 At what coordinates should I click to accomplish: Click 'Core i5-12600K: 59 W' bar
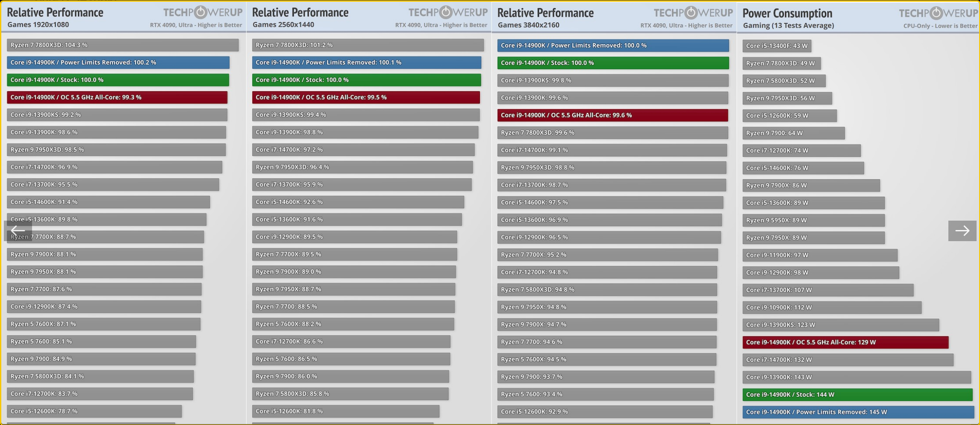(790, 115)
